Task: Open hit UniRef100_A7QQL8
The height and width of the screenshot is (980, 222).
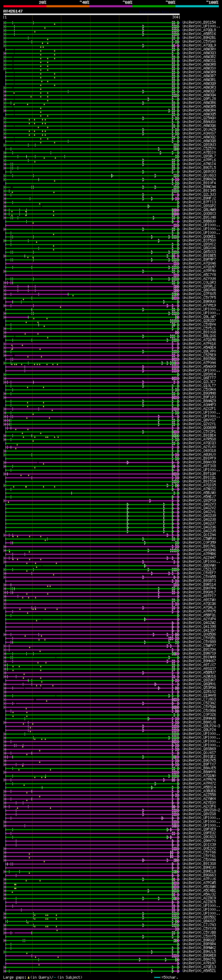Action: (x=199, y=30)
